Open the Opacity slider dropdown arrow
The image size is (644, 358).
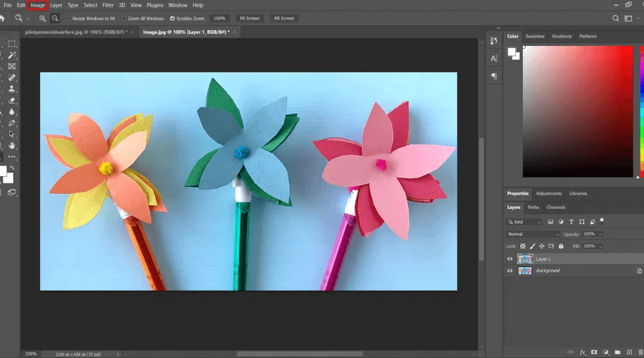click(600, 234)
